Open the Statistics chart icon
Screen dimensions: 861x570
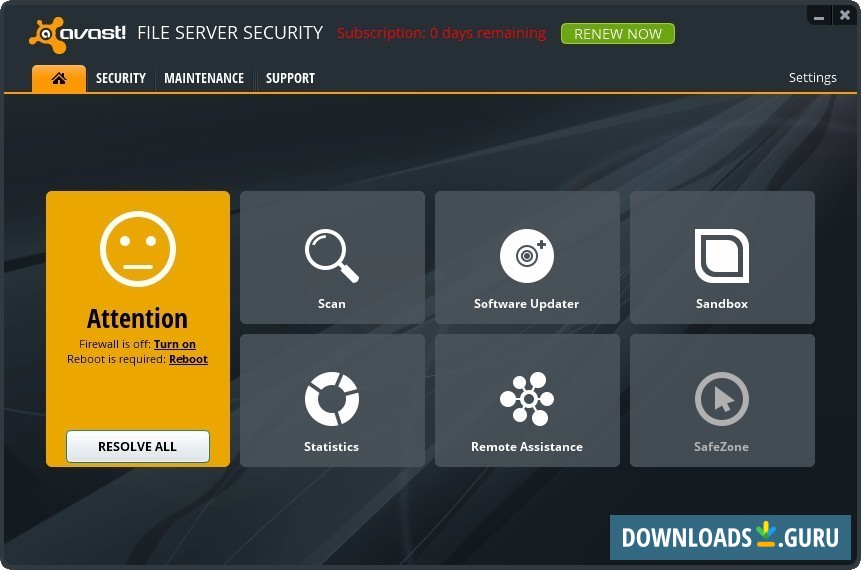(332, 399)
